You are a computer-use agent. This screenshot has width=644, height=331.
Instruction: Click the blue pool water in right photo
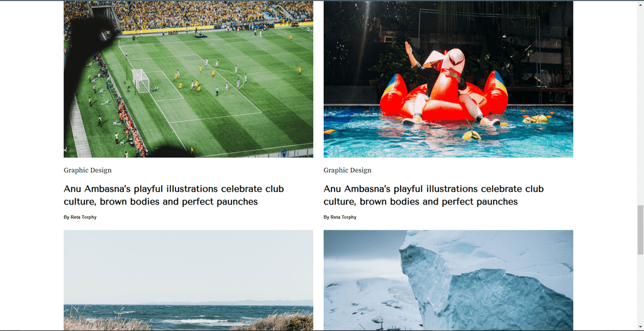coord(448,138)
